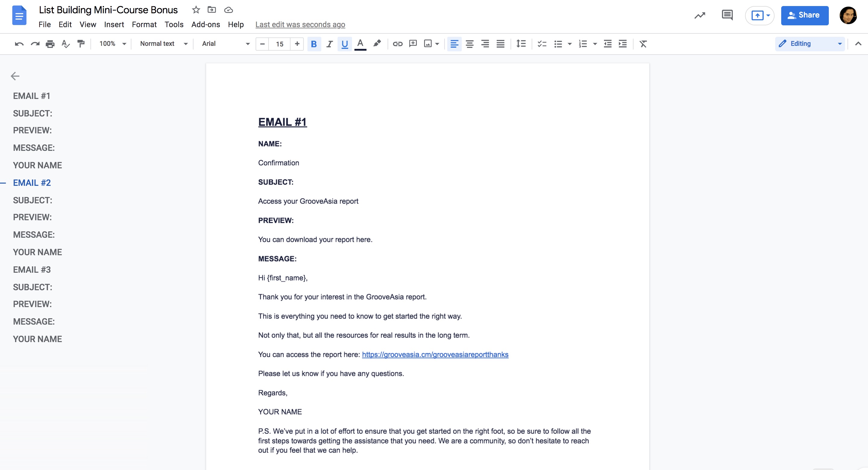Open the Add-ons menu

[206, 25]
